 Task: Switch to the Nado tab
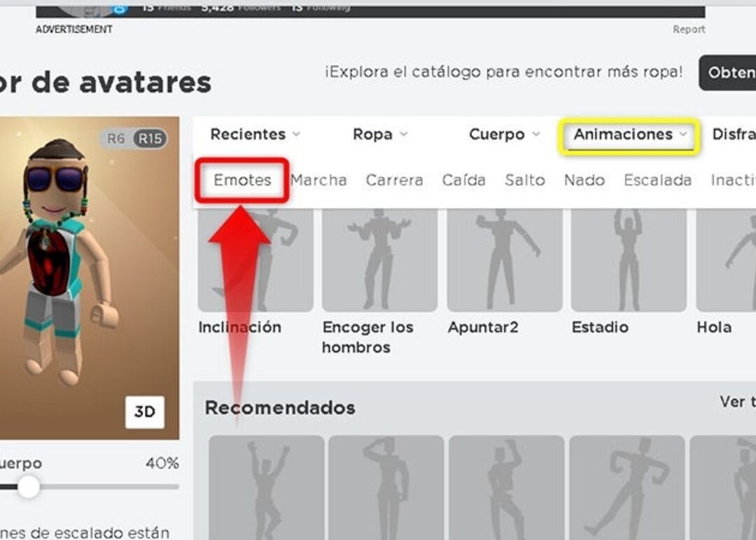(584, 180)
